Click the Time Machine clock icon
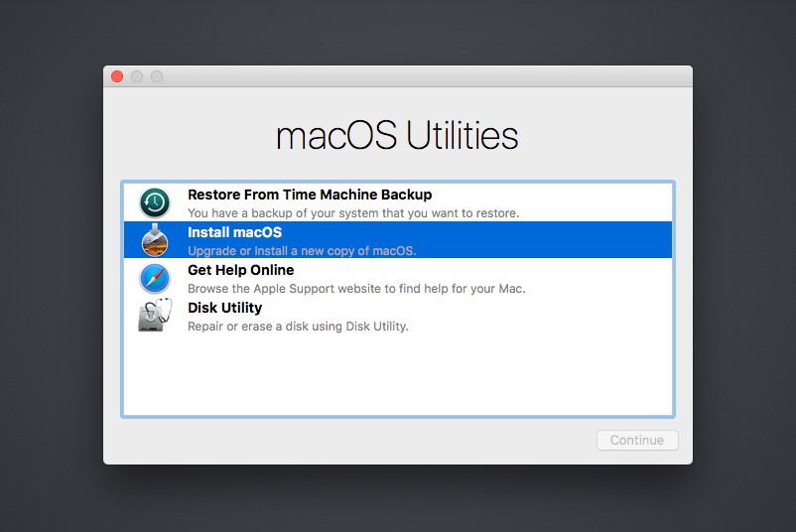Screen dimensions: 796x532 tap(155, 203)
